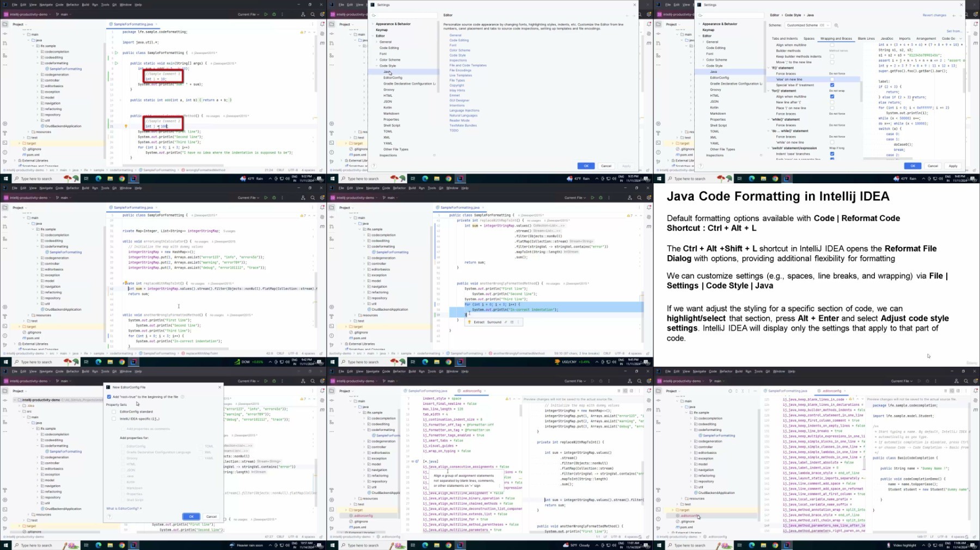Uncheck Special 'else if' treatment

[x=832, y=85]
